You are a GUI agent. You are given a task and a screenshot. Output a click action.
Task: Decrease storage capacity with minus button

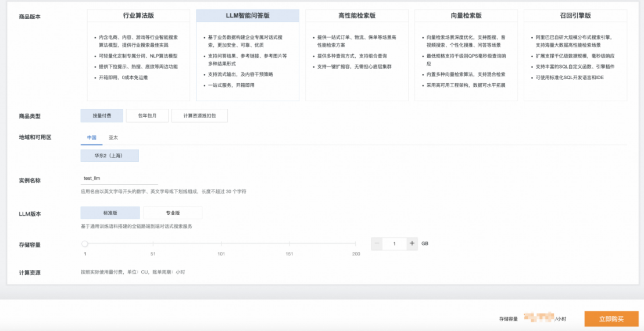tap(377, 244)
